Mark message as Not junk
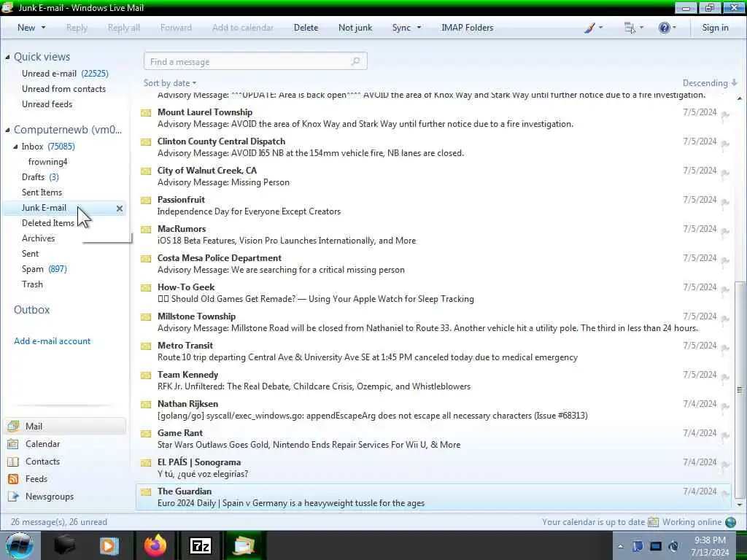 355,28
